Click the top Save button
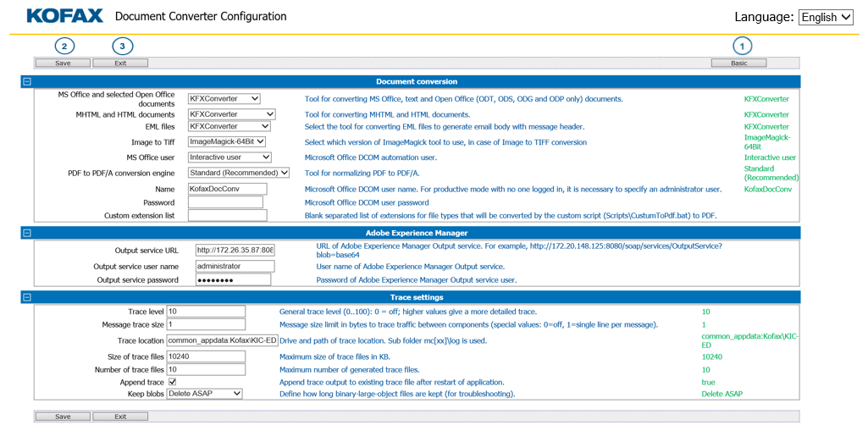Viewport: 868px width, 425px height. pyautogui.click(x=63, y=63)
